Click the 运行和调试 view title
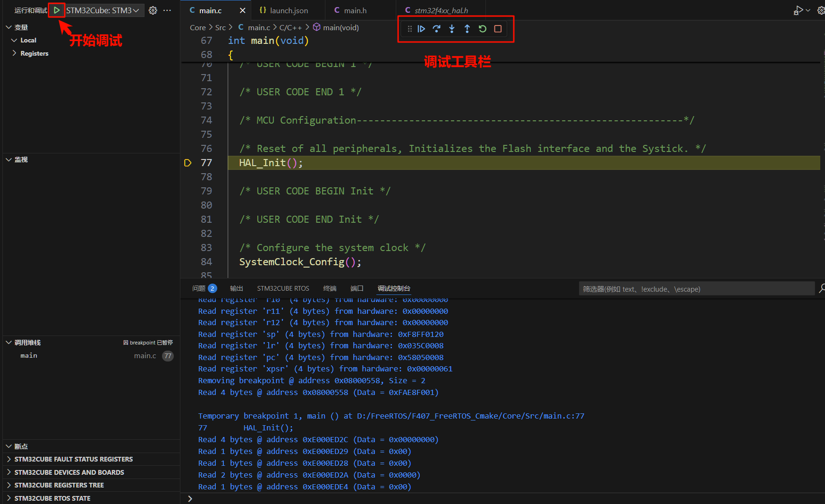The width and height of the screenshot is (825, 504). pyautogui.click(x=31, y=10)
